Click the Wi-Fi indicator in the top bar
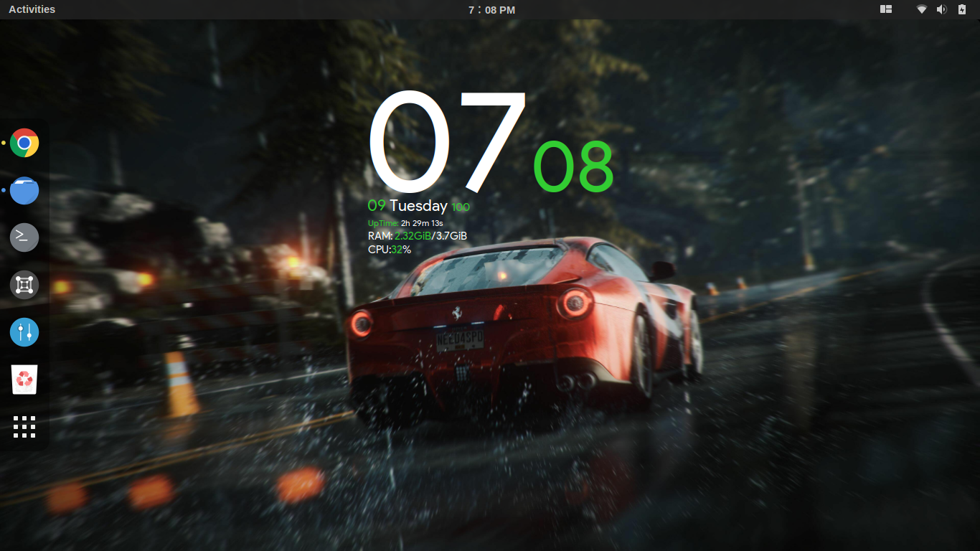Viewport: 980px width, 551px height. click(922, 9)
